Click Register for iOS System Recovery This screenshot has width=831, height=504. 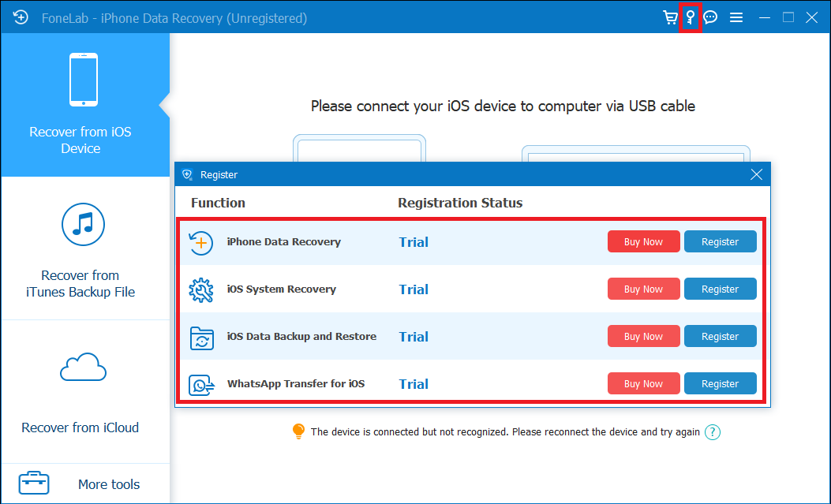pos(720,289)
